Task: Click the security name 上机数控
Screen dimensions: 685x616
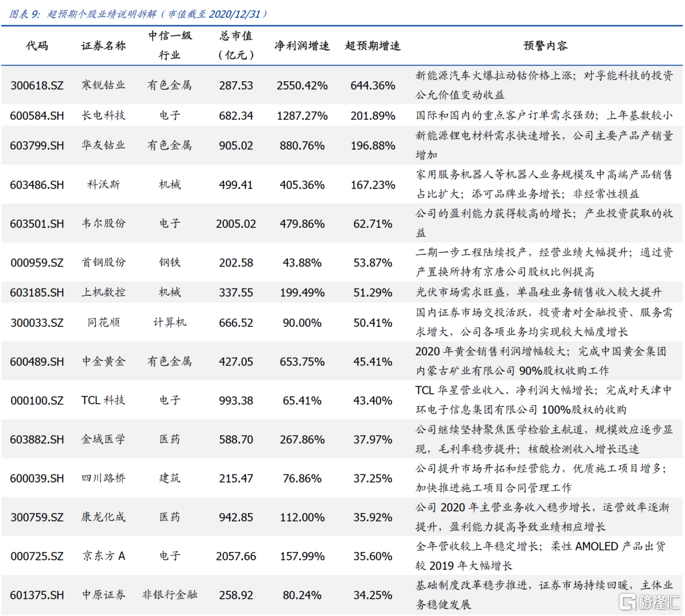Action: (x=103, y=292)
